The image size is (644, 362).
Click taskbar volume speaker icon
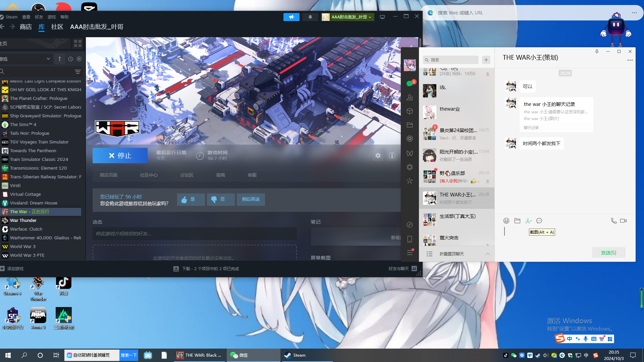click(546, 355)
